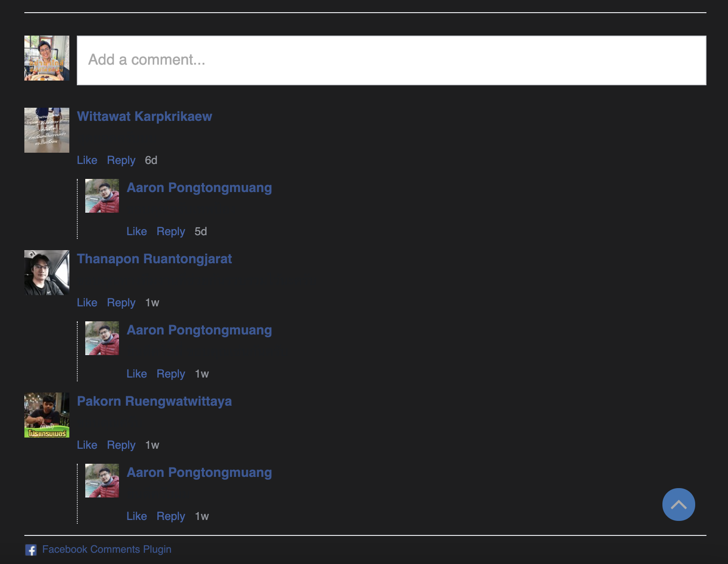Open the 5d timestamp link
Viewport: 728px width, 564px height.
[x=201, y=231]
